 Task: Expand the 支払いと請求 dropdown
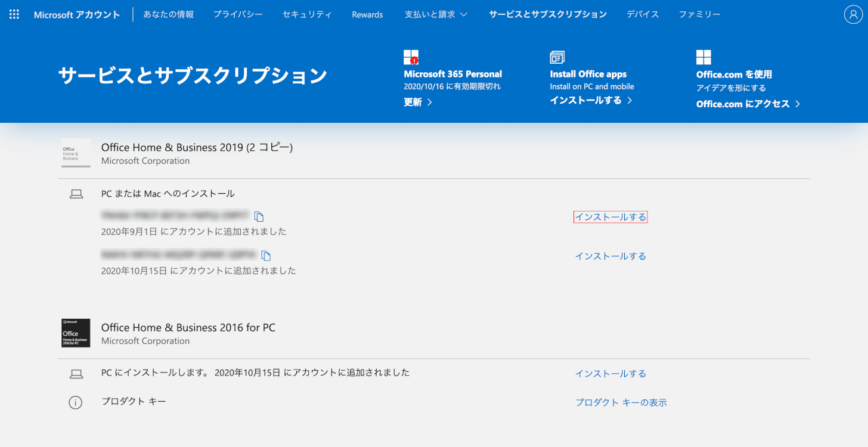[436, 14]
